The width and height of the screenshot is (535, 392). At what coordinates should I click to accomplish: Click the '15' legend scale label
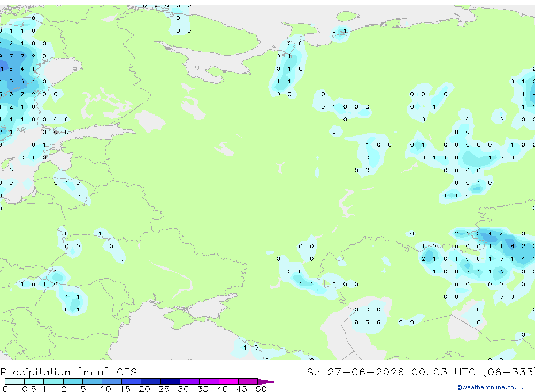125,389
